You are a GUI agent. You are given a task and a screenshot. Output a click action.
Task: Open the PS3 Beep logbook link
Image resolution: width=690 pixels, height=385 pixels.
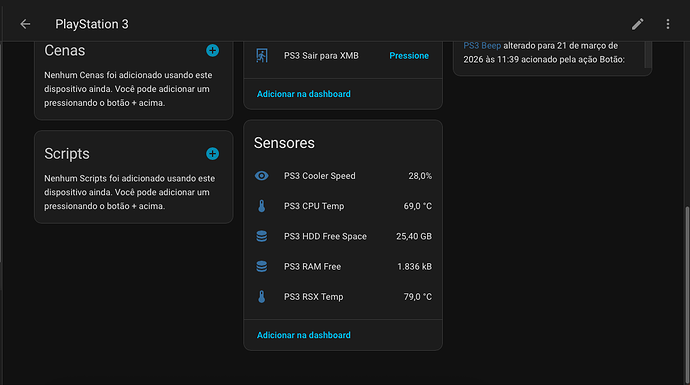[x=482, y=46]
